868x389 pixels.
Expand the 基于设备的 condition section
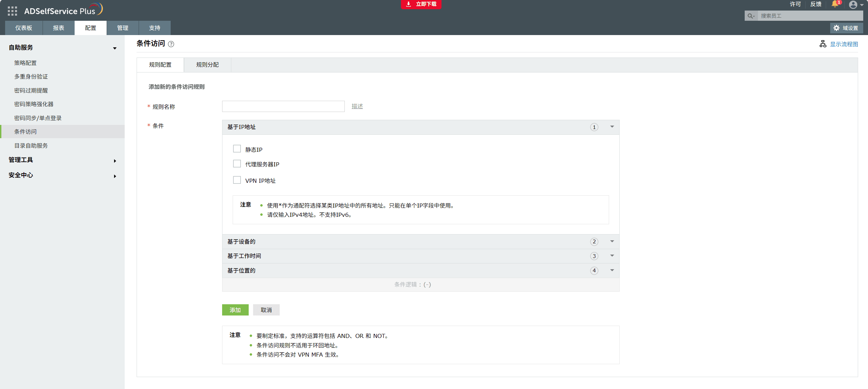click(x=612, y=241)
